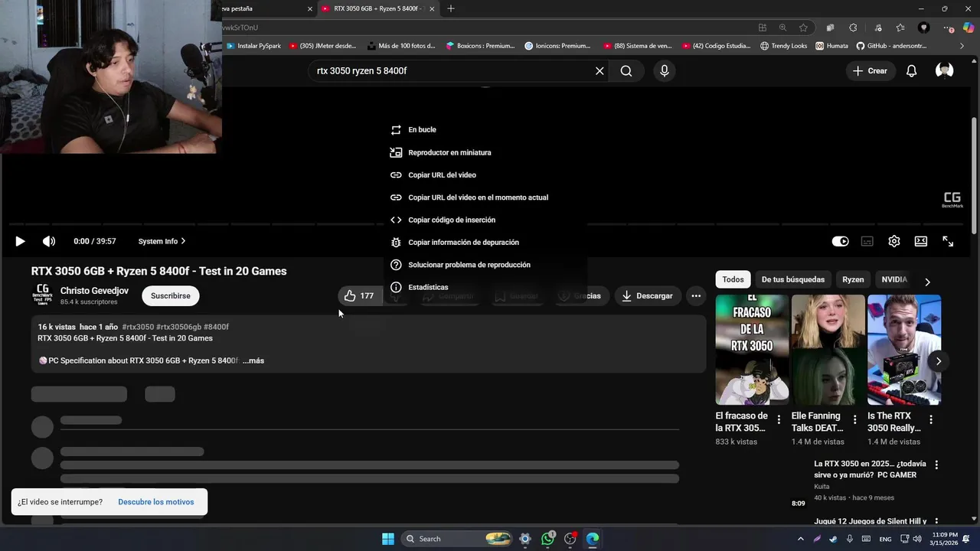Enter fullscreen mode on the video

coord(948,241)
